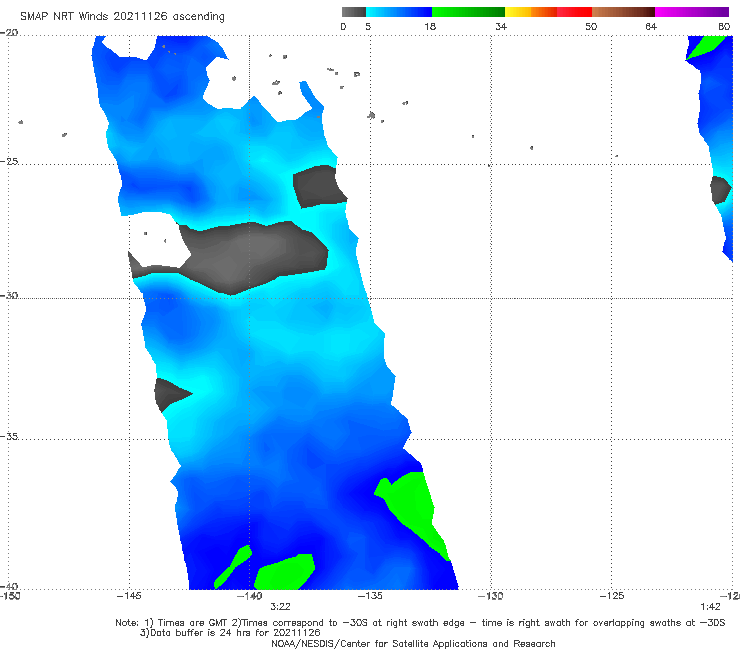Click the 'SMAP NRT Winds 20211126 ascending' title

tap(122, 17)
